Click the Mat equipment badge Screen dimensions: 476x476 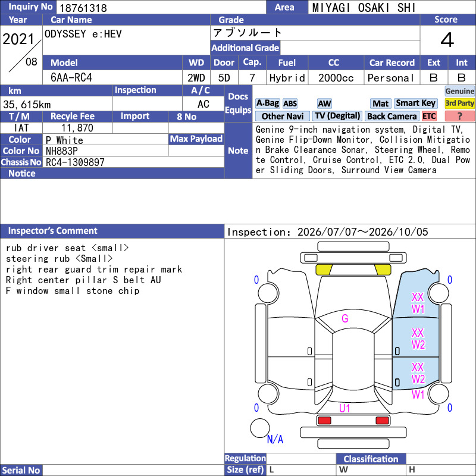click(x=380, y=104)
